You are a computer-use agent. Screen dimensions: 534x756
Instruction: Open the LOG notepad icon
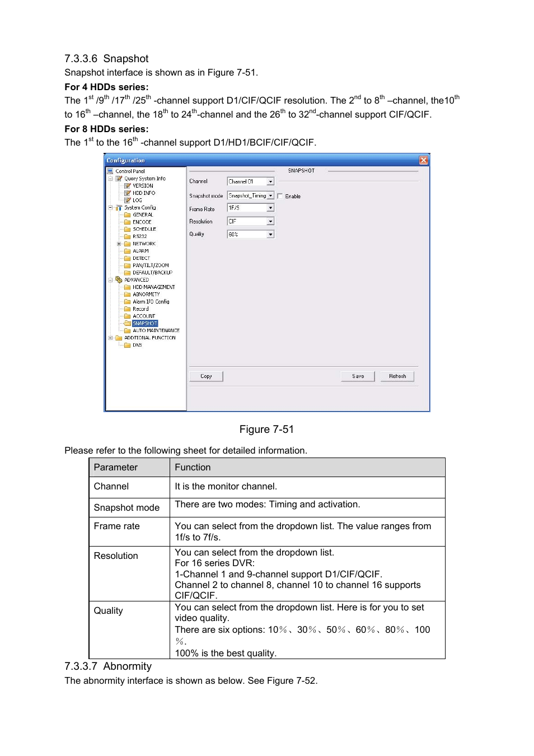pos(128,200)
